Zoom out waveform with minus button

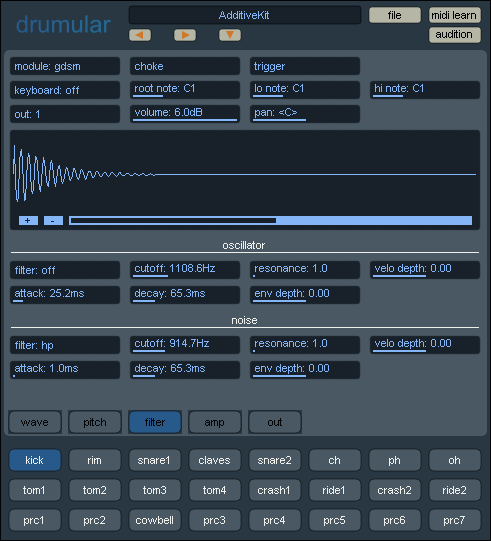point(53,220)
